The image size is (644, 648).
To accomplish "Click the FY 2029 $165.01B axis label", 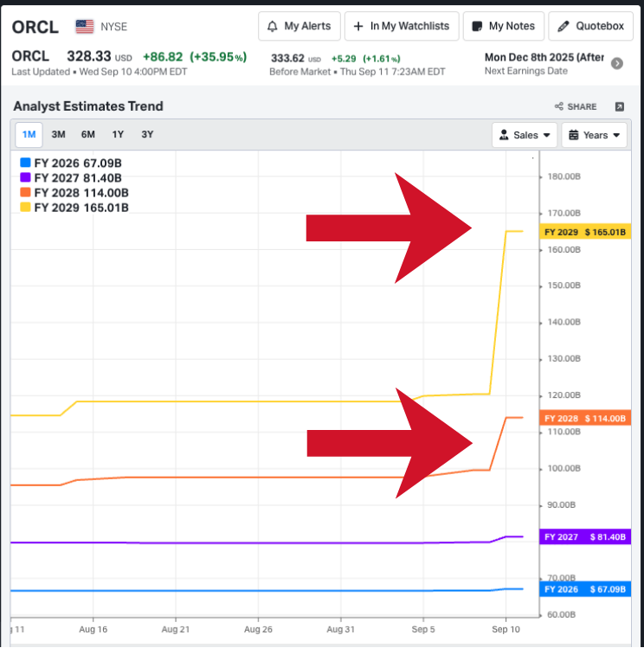I will click(x=585, y=232).
